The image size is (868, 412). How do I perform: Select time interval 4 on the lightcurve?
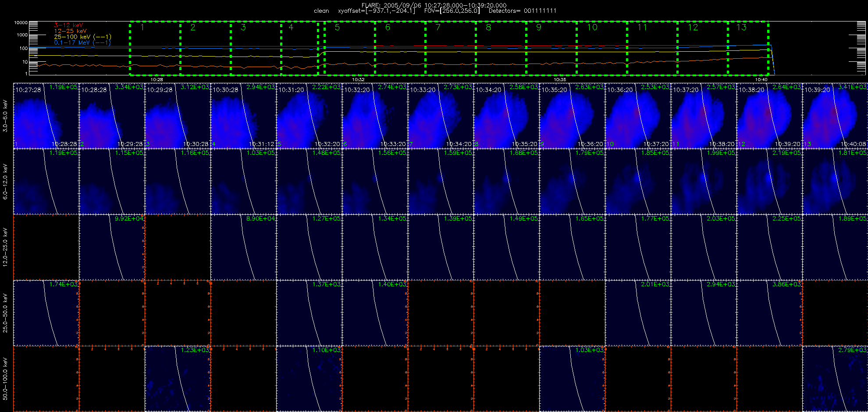point(300,48)
